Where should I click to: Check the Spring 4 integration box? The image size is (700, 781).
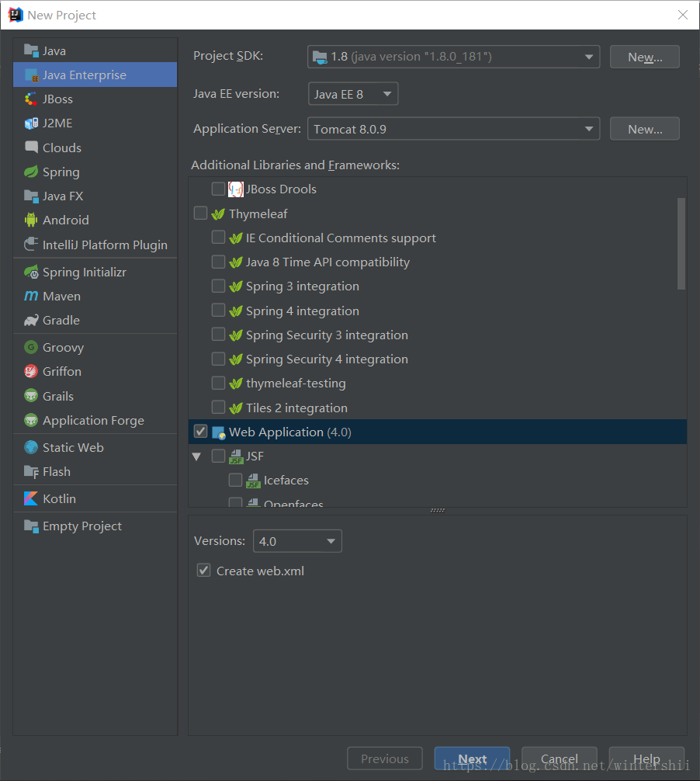click(218, 311)
